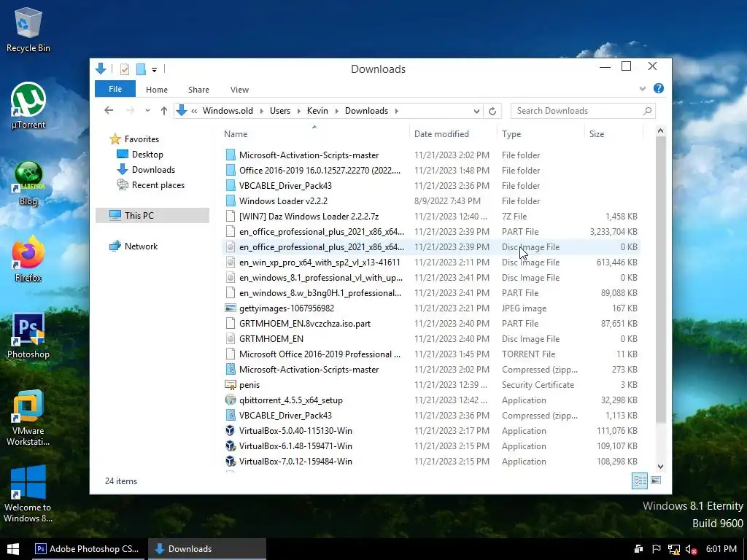Open the network status tray icon

[673, 549]
